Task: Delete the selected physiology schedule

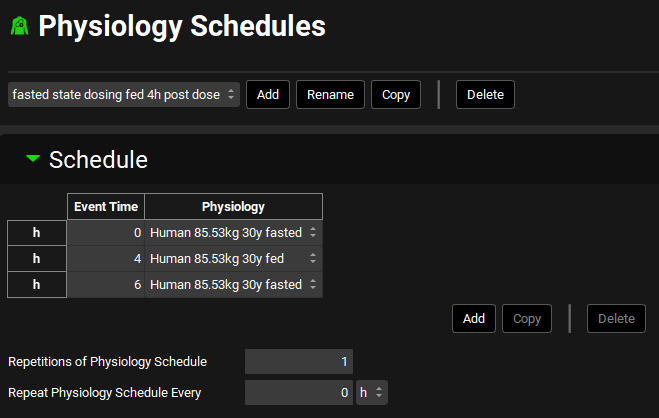Action: [x=485, y=95]
